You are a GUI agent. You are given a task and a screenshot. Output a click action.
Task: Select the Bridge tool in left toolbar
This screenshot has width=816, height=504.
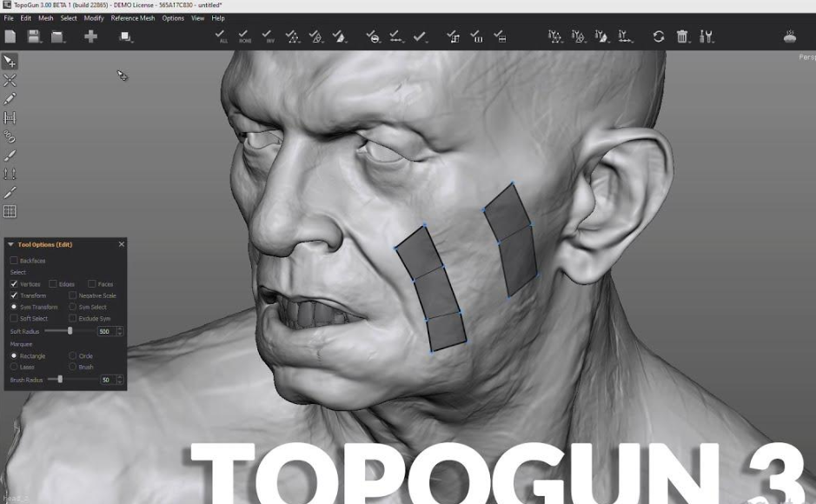coord(10,118)
